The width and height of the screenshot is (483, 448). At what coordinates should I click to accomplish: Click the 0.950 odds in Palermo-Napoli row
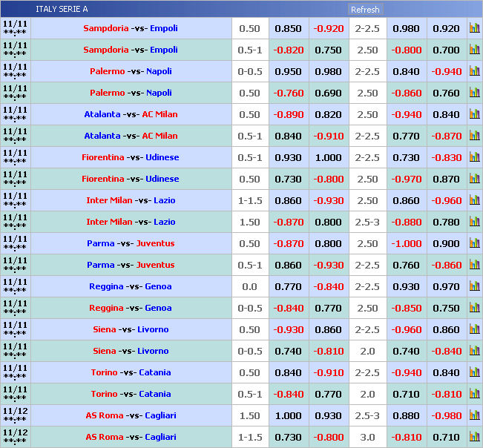pyautogui.click(x=288, y=72)
